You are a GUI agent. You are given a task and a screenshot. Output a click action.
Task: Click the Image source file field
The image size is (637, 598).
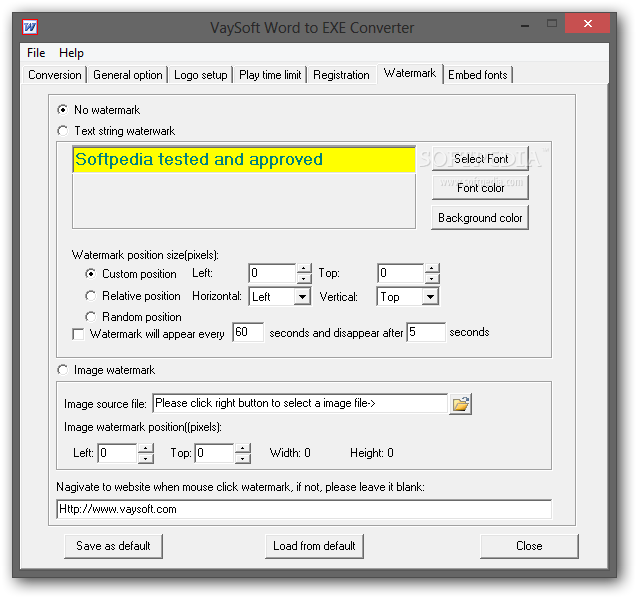300,403
